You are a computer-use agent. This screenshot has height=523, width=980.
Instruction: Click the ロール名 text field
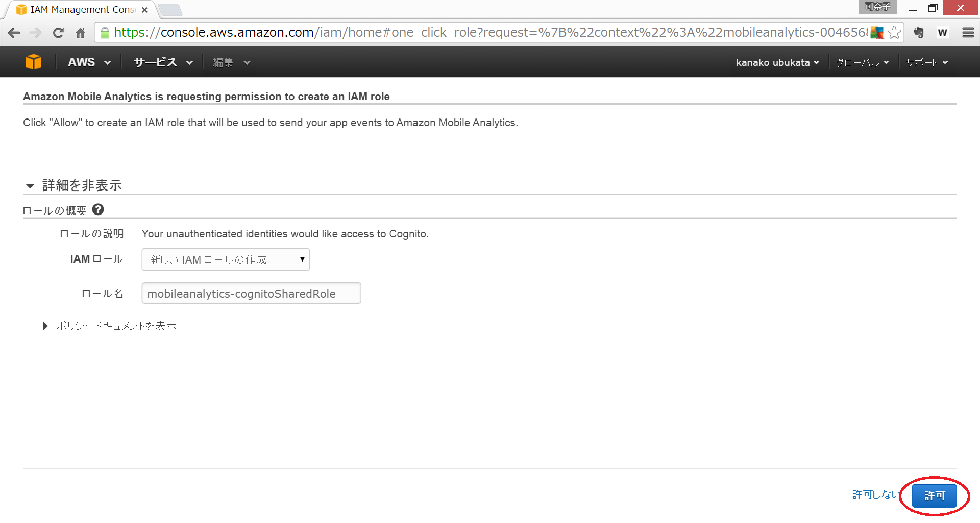[251, 294]
